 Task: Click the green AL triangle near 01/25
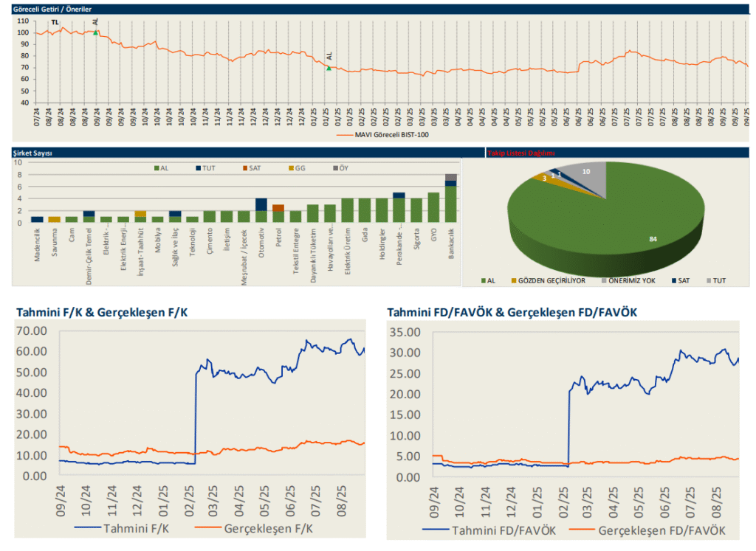(329, 68)
